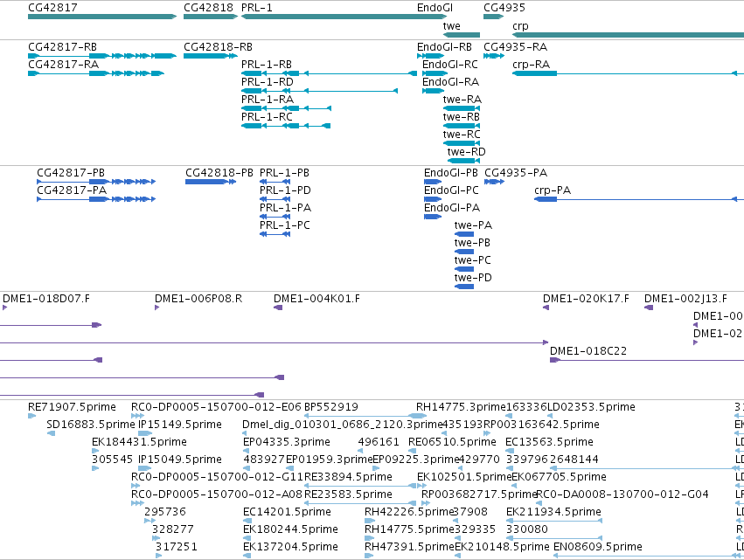
Task: Select the twe-RC transcript
Action: tap(462, 143)
